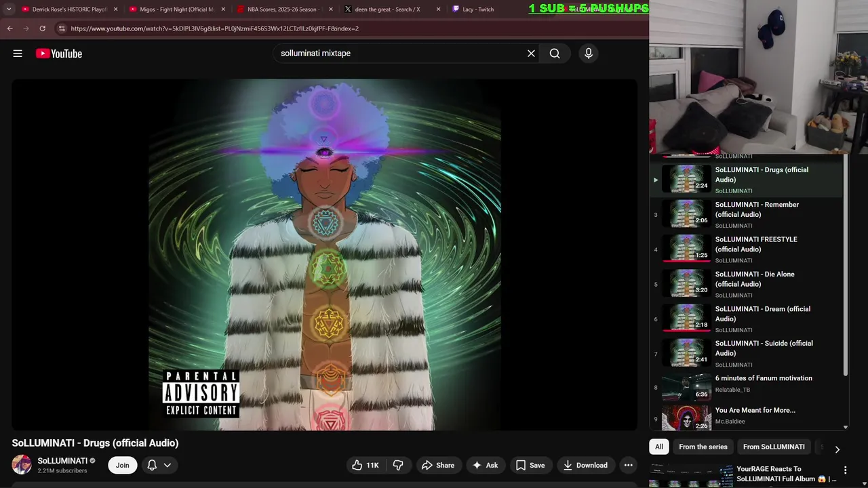Click the video title text
Viewport: 868px width, 488px height.
(x=95, y=443)
